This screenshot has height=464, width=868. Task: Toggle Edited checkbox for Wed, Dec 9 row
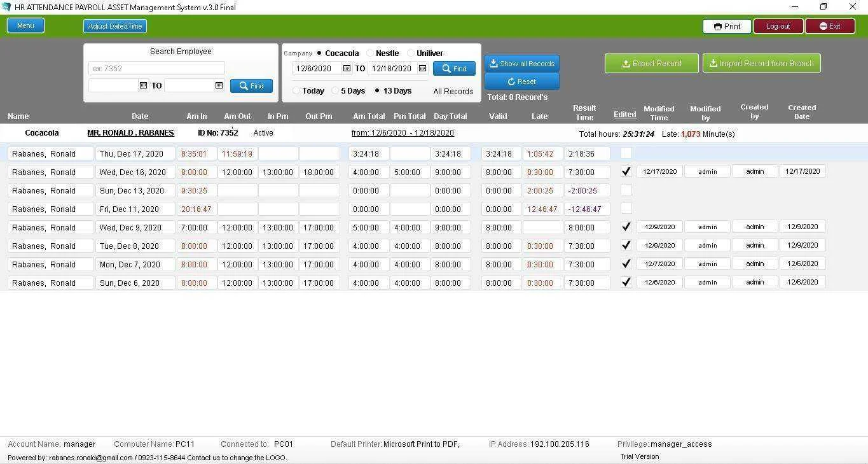tap(626, 227)
